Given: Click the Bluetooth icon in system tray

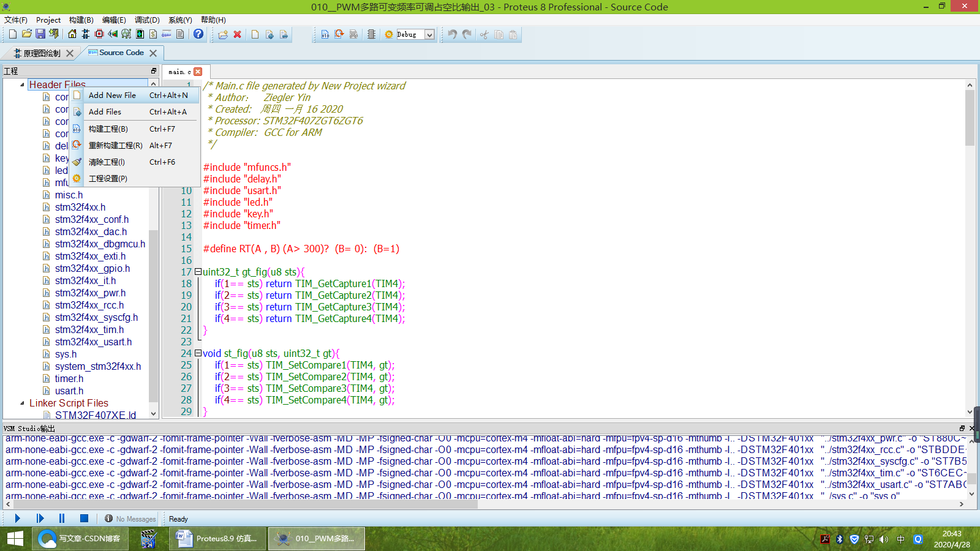Looking at the screenshot, I should point(840,539).
